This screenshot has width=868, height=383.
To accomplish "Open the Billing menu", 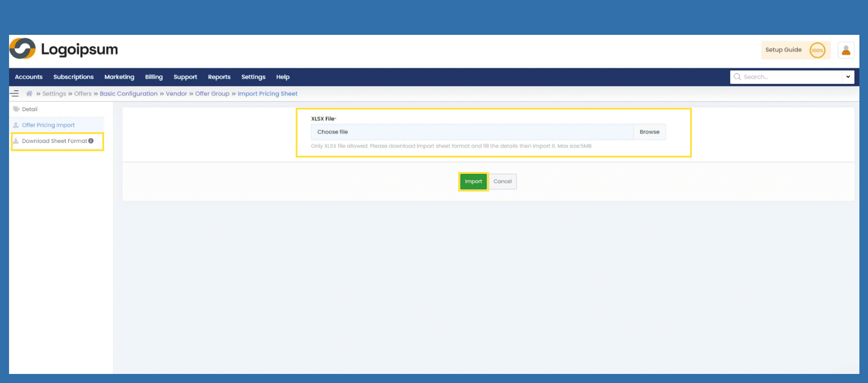I will tap(153, 77).
